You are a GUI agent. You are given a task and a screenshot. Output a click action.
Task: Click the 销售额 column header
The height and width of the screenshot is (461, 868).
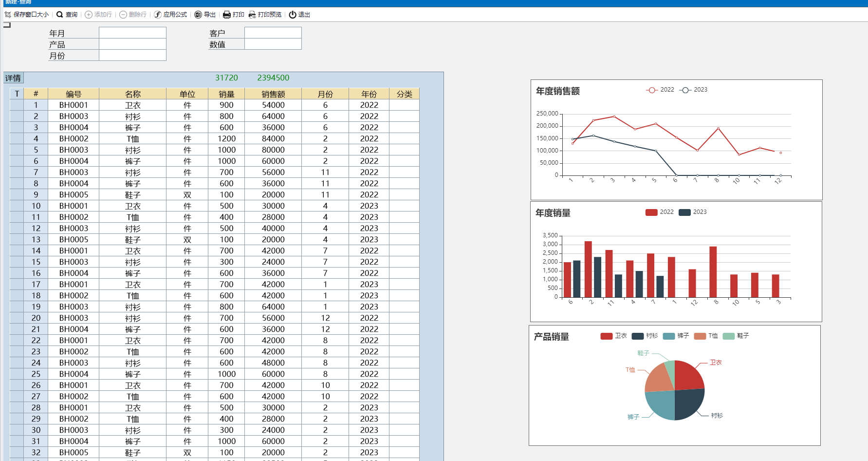click(x=273, y=94)
